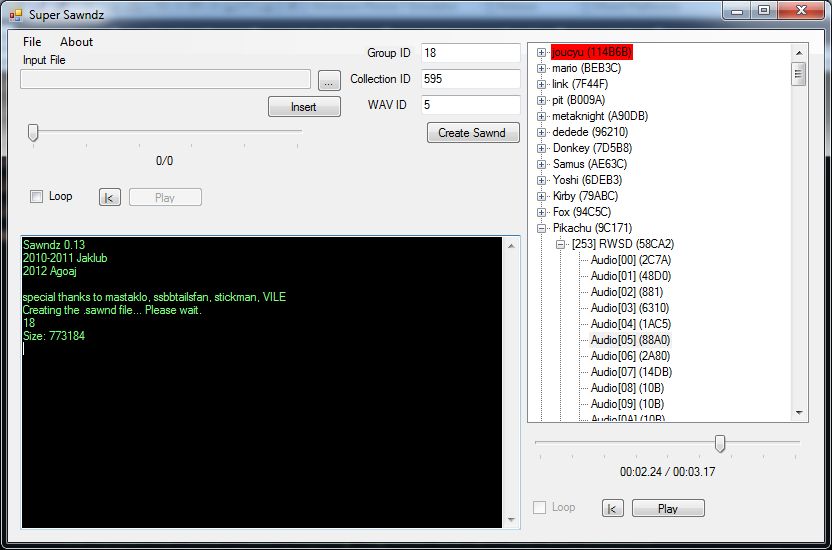
Task: Click the tree scrollbar down arrow
Action: [x=799, y=413]
